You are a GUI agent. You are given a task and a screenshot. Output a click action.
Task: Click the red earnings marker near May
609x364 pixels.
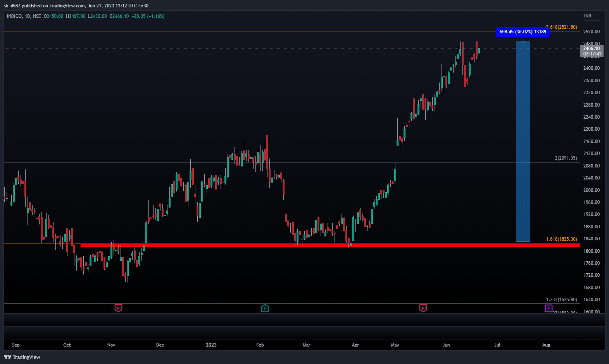pos(423,308)
